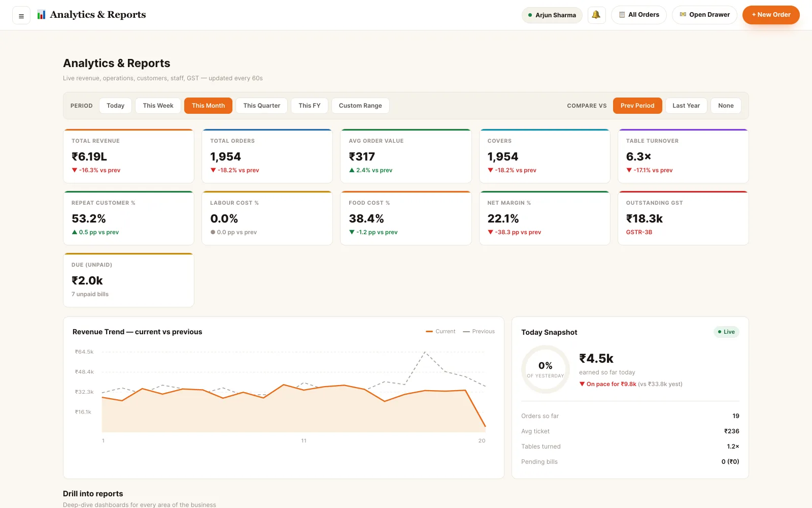Screen dimensions: 812x508
Task: Select the This Quarter period
Action: [x=262, y=106]
